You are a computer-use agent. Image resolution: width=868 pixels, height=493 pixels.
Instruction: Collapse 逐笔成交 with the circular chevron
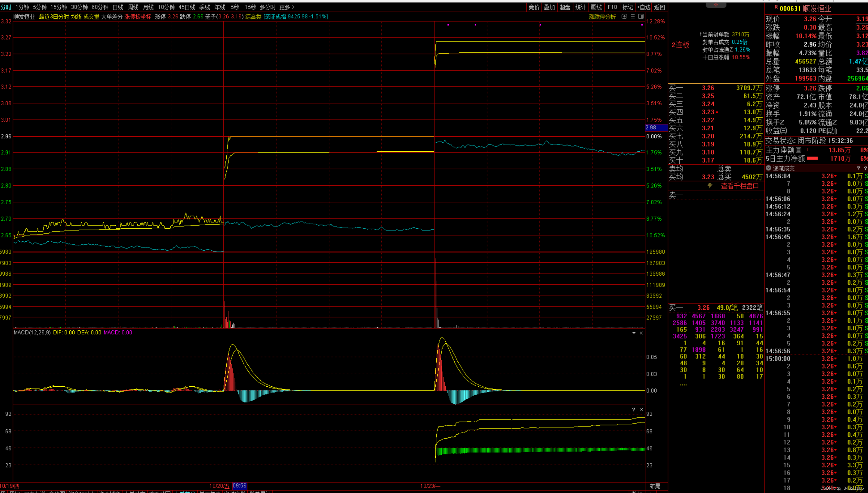[x=768, y=168]
